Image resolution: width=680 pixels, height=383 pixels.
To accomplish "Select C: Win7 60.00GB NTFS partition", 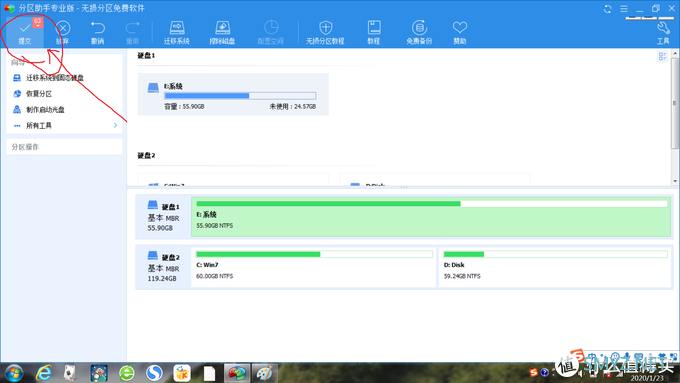I will 314,267.
